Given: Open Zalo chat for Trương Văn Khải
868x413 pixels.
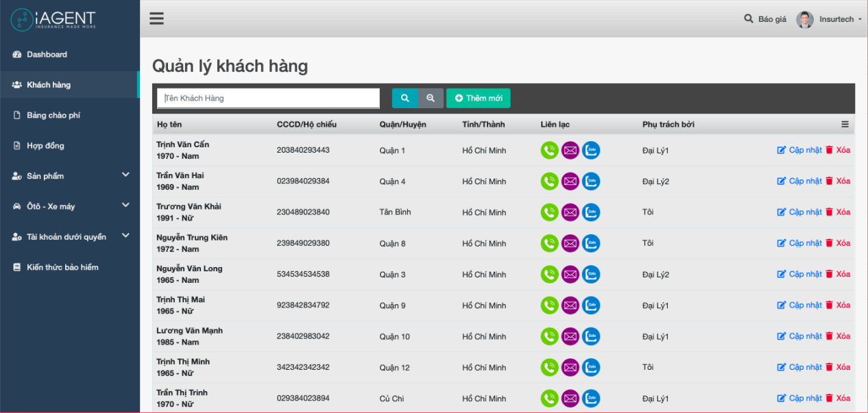Looking at the screenshot, I should pos(591,212).
